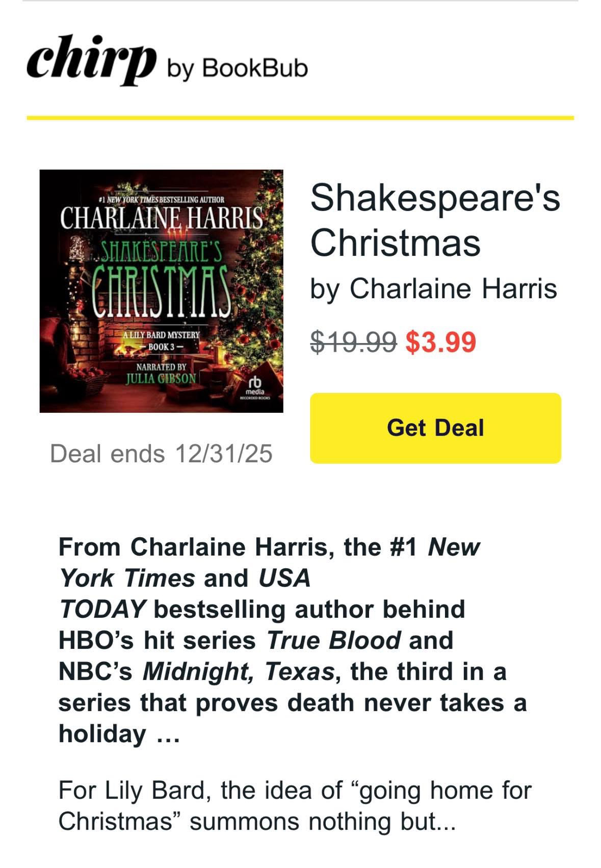Click the crossed-out $19.99 price
The image size is (601, 868).
[353, 342]
